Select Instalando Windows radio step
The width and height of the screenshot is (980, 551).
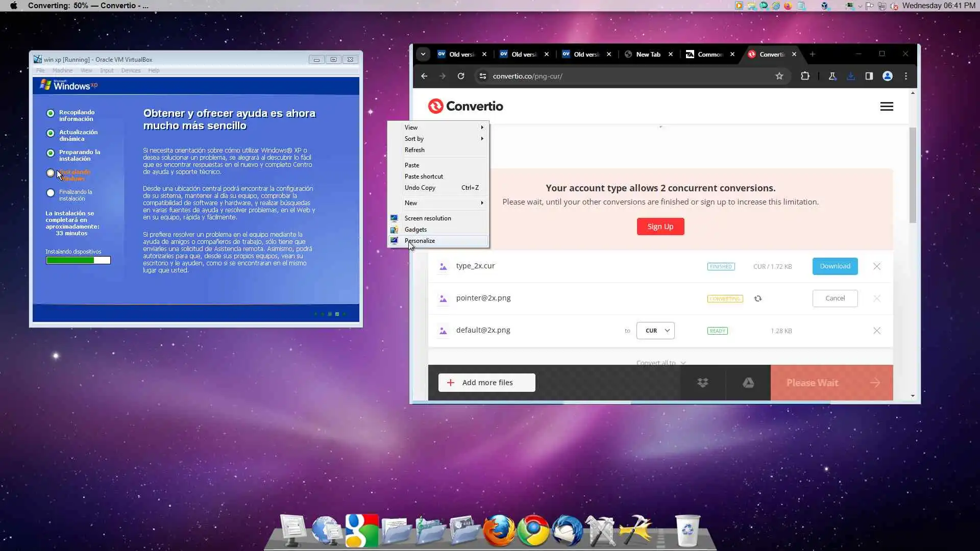point(51,173)
